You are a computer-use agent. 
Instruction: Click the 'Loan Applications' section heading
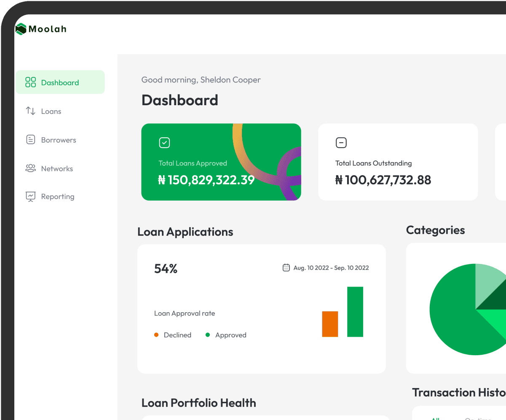point(185,232)
